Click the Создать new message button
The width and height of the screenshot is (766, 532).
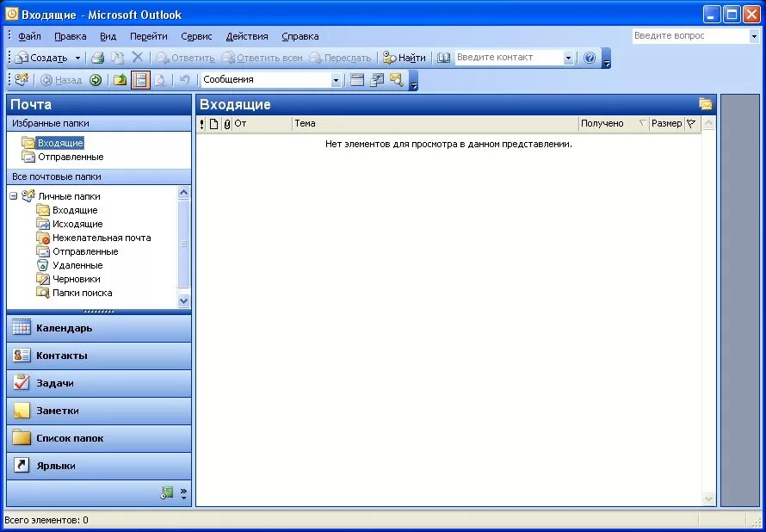click(x=41, y=59)
